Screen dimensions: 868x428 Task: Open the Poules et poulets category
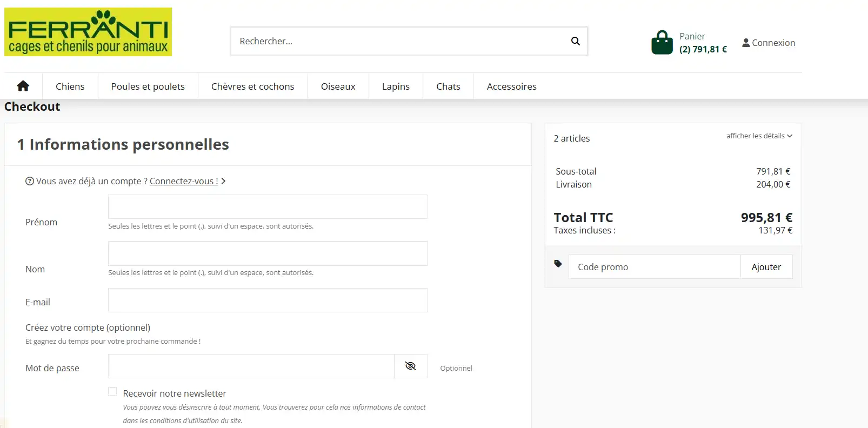coord(148,86)
